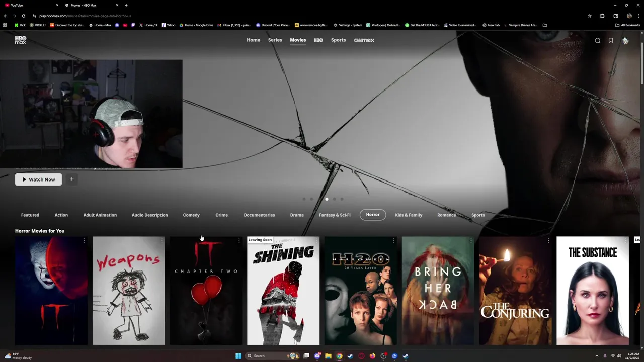Close the YouTube tab

(x=57, y=5)
